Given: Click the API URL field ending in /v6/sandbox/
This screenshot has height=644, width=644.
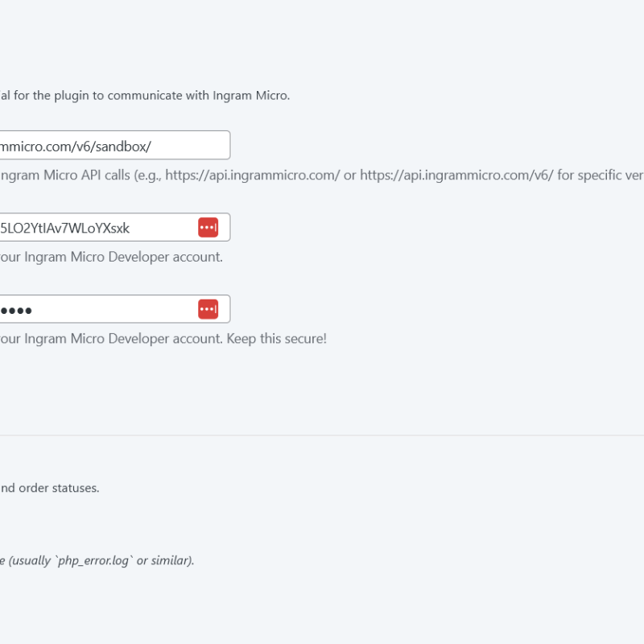Looking at the screenshot, I should coord(114,145).
